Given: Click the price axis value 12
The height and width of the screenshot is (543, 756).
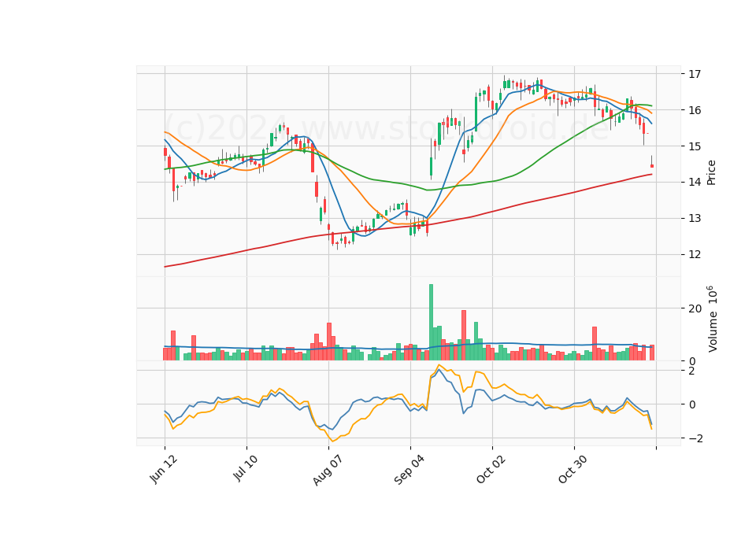Looking at the screenshot, I should (x=695, y=254).
